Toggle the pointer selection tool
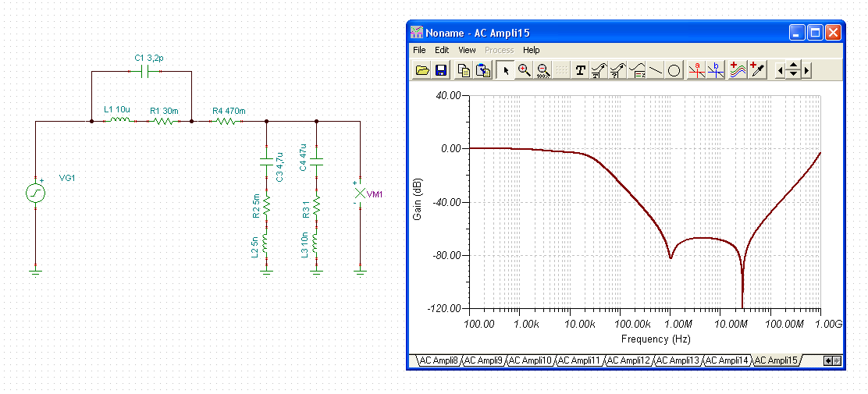 506,70
